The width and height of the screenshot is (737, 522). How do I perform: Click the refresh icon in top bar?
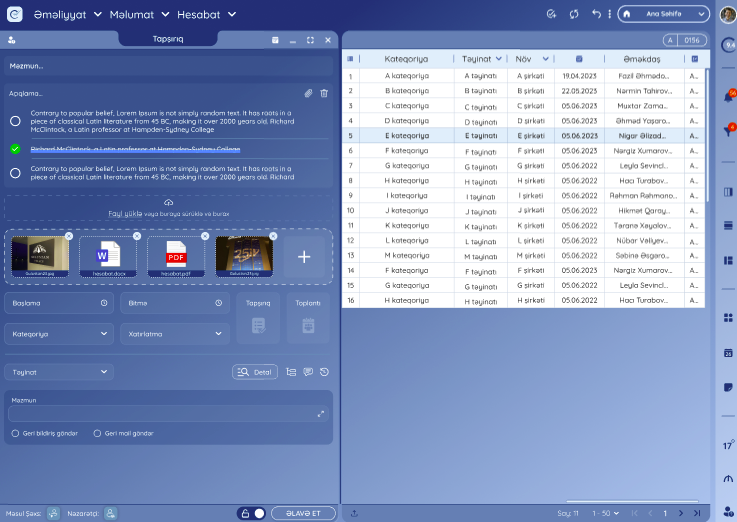[574, 14]
